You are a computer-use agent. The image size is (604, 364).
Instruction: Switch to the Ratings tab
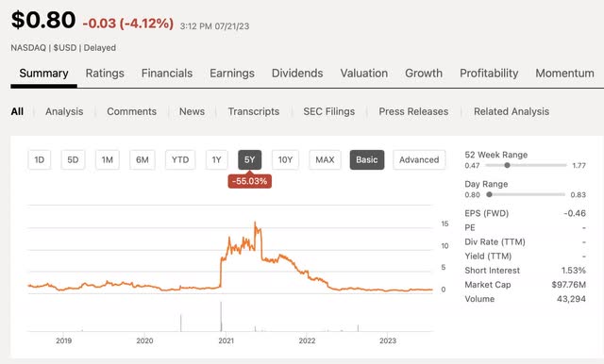105,74
